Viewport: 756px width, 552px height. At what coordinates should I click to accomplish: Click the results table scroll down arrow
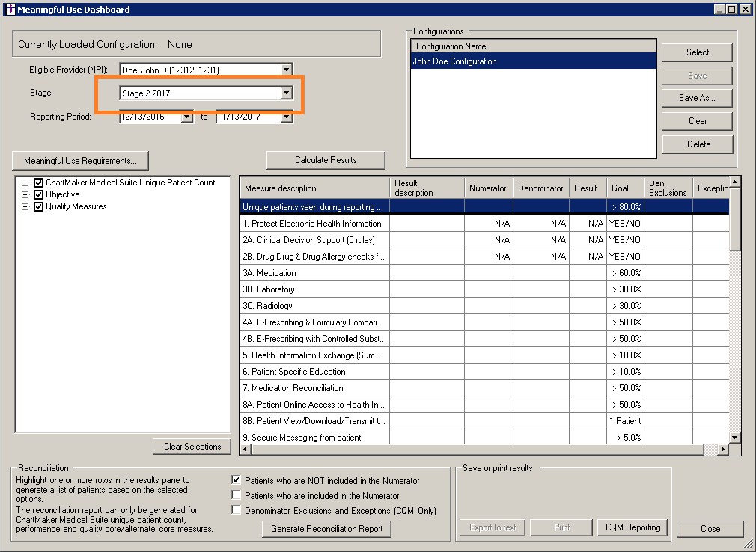[734, 438]
